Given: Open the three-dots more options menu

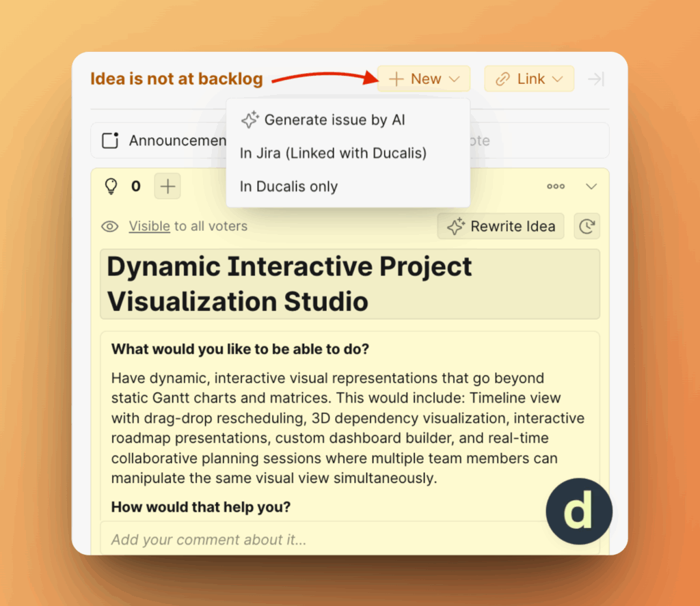Looking at the screenshot, I should 555,187.
